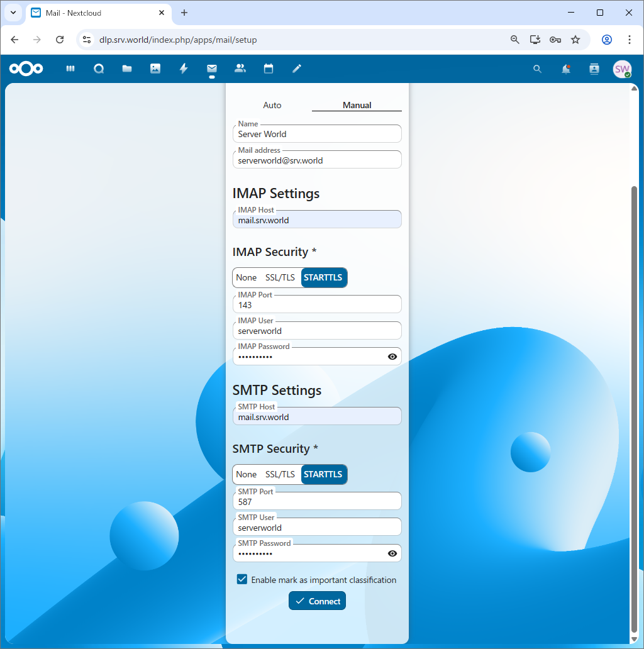Image resolution: width=644 pixels, height=649 pixels.
Task: Select the Mail - Nextcloud browser tab
Action: click(x=99, y=13)
